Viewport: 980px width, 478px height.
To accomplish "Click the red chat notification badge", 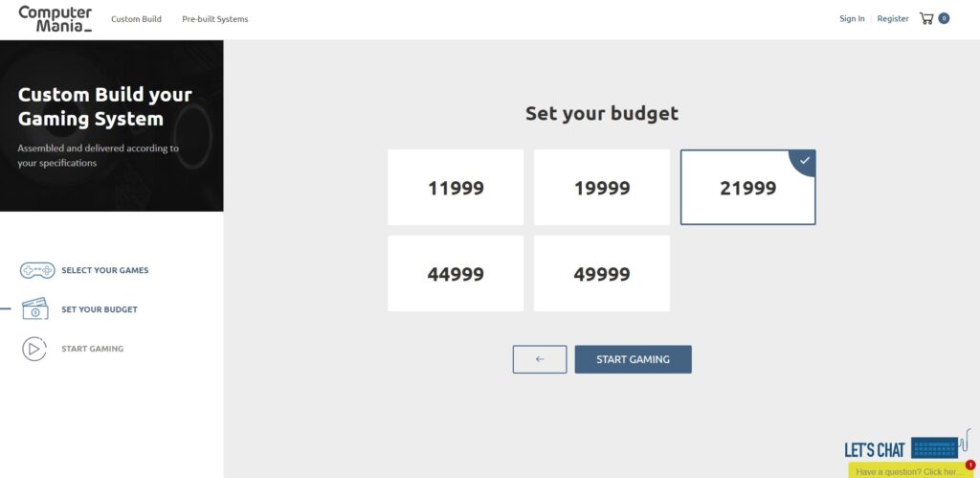I will click(970, 465).
